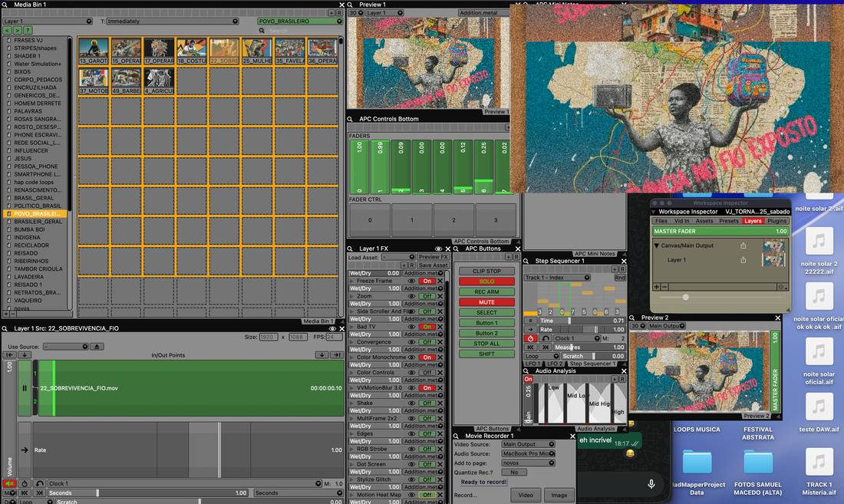Image resolution: width=844 pixels, height=504 pixels.
Task: Click the jump to out-point arrow icon
Action: (x=337, y=355)
